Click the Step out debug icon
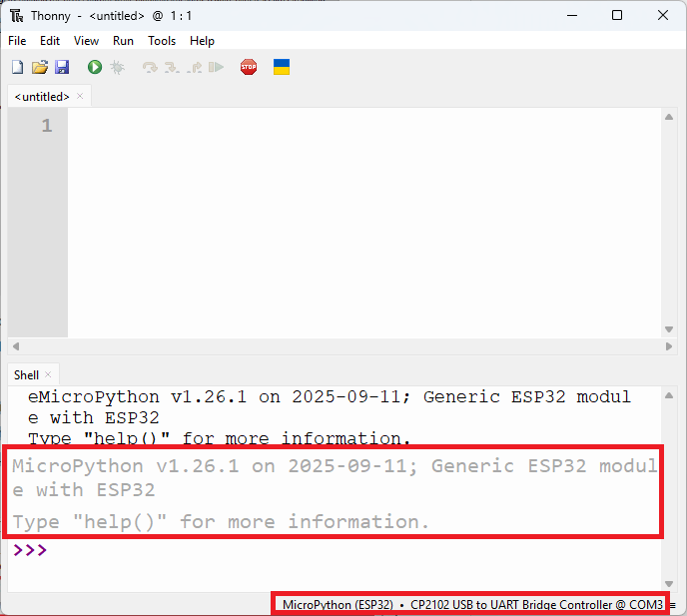Viewport: 687px width, 616px height. click(x=194, y=67)
